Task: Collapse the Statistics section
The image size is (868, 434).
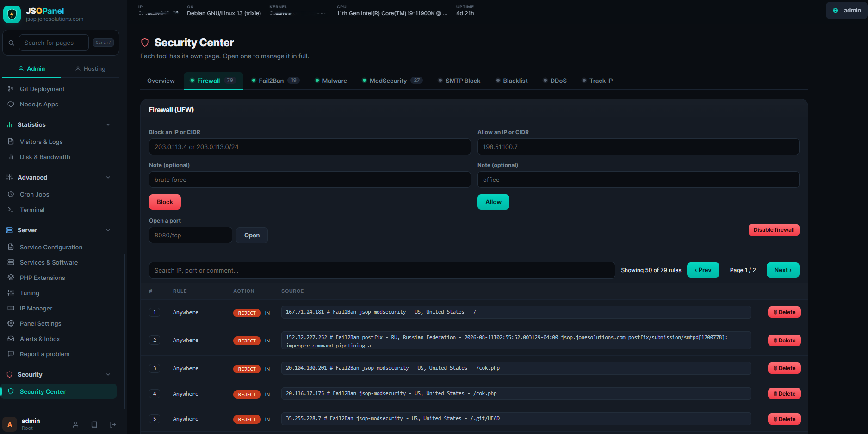Action: 108,124
